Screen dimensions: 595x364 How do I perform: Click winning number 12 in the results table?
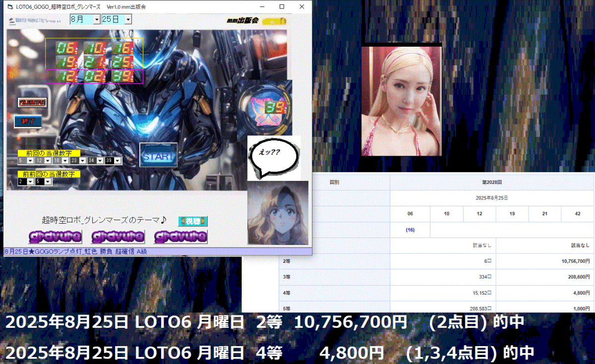point(479,214)
